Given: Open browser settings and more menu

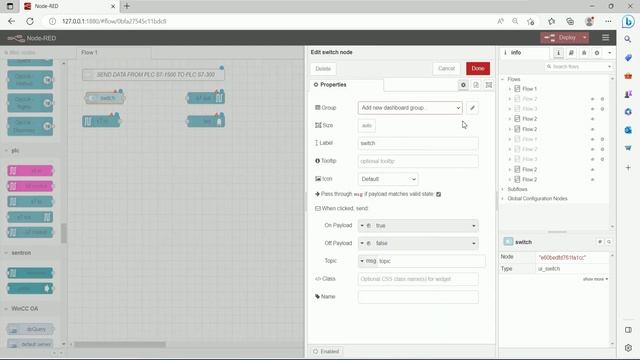Looking at the screenshot, I should 608,21.
